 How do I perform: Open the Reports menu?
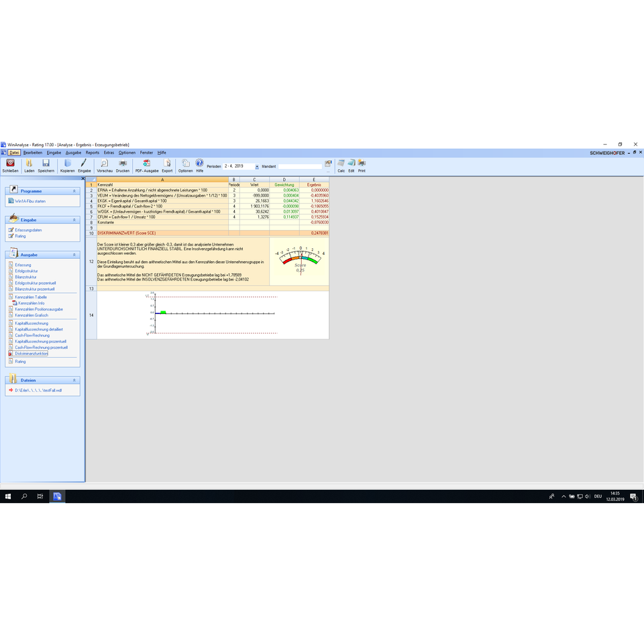pos(92,153)
